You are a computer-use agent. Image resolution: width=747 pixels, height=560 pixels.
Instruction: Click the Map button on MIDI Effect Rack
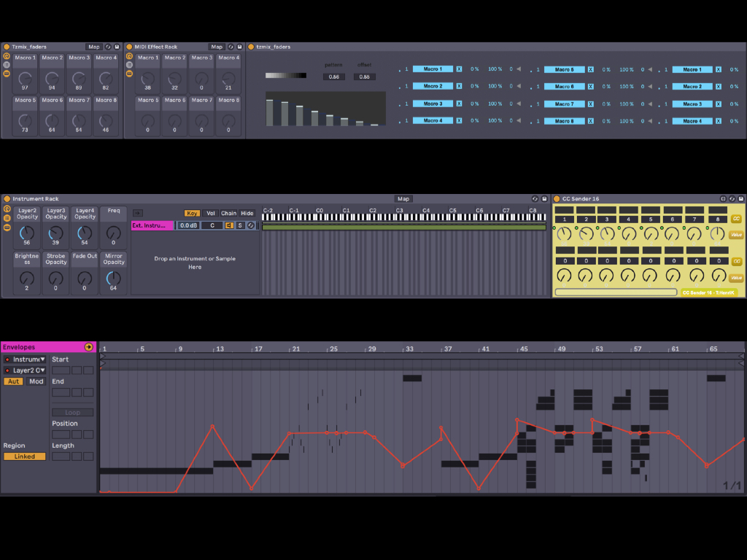(x=217, y=47)
